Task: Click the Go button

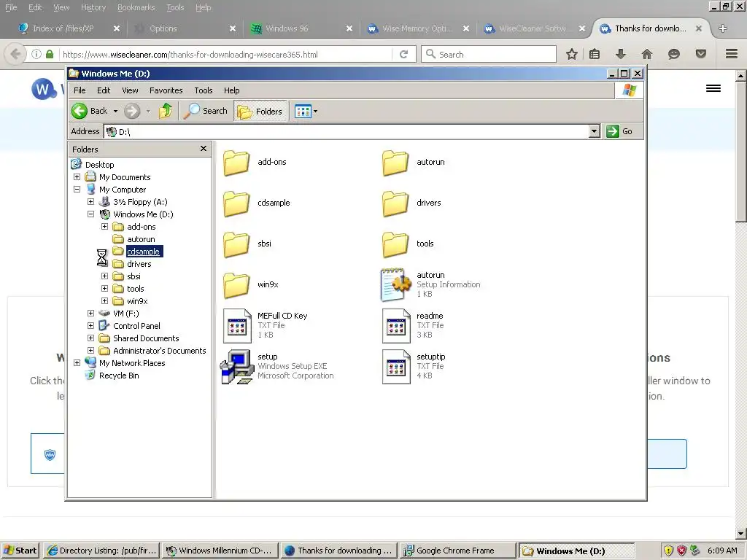Action: point(619,131)
